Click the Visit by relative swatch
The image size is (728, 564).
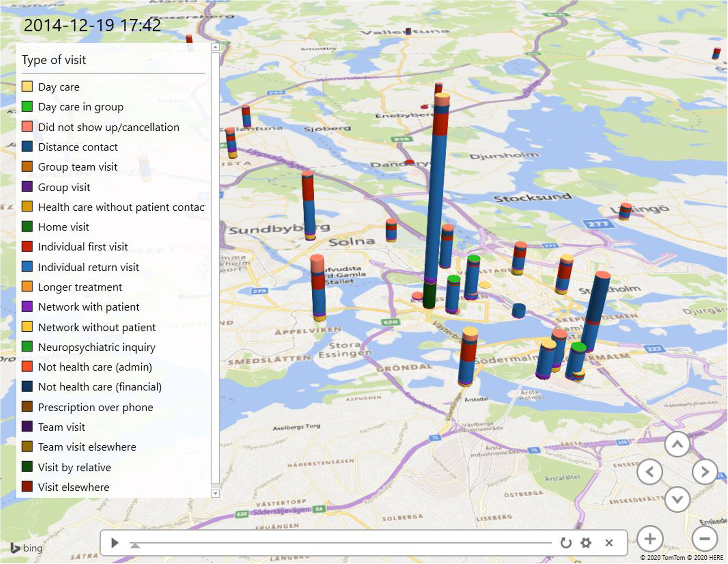click(x=27, y=467)
